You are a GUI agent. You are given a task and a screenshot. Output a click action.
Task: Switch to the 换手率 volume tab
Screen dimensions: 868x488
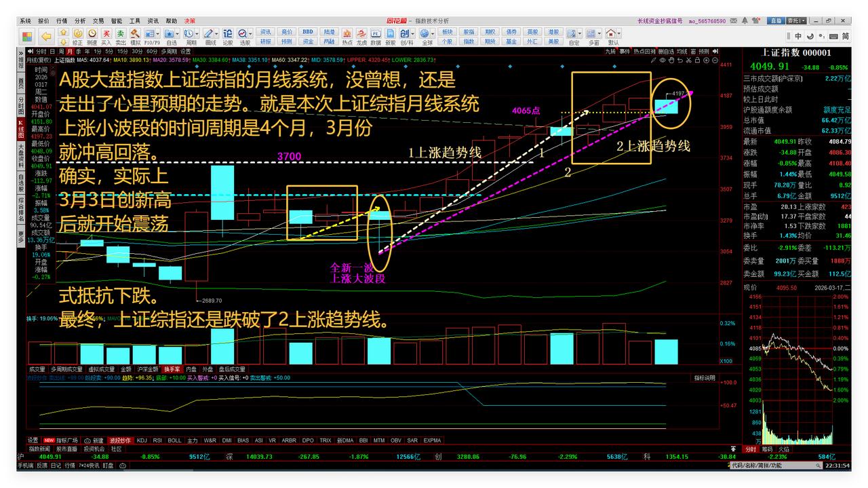[x=172, y=369]
